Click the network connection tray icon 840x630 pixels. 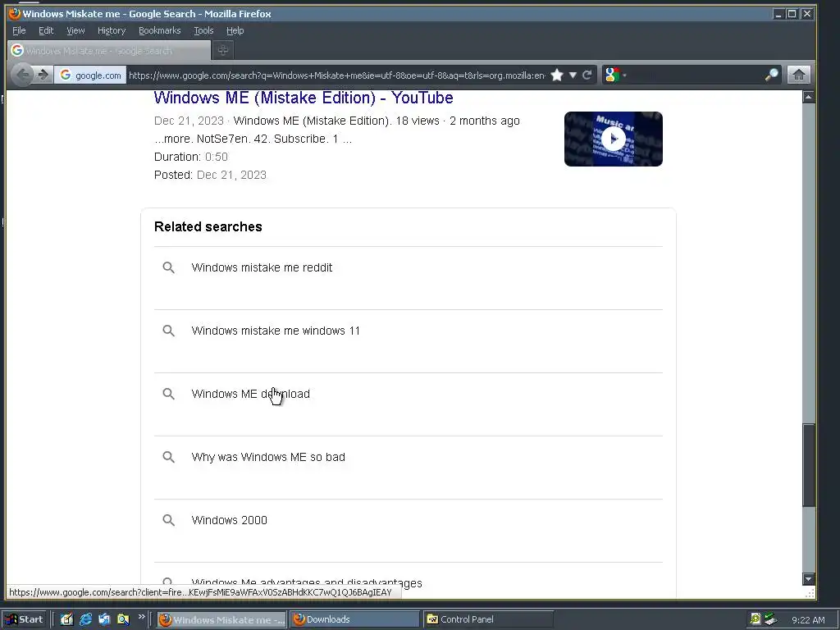click(771, 619)
